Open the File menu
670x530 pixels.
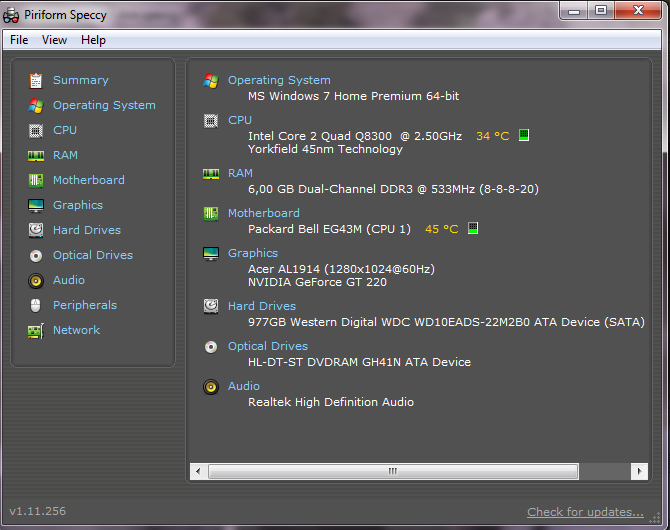pyautogui.click(x=19, y=40)
